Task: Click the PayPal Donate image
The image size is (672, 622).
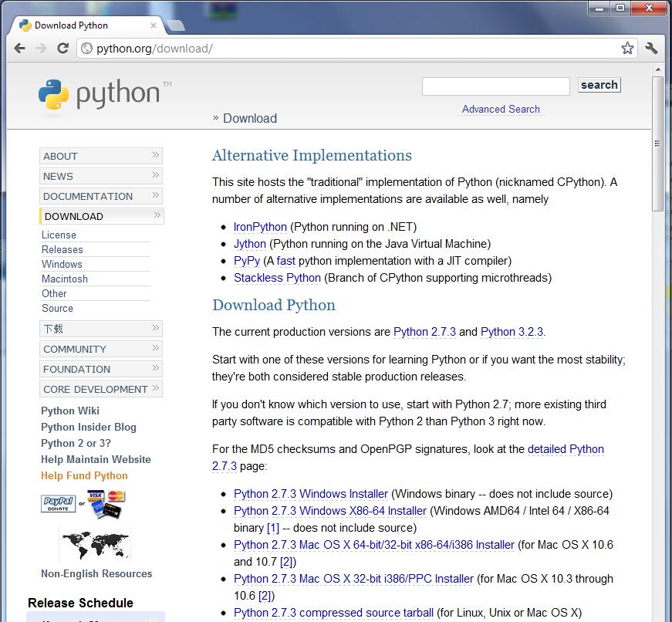Action: point(59,503)
